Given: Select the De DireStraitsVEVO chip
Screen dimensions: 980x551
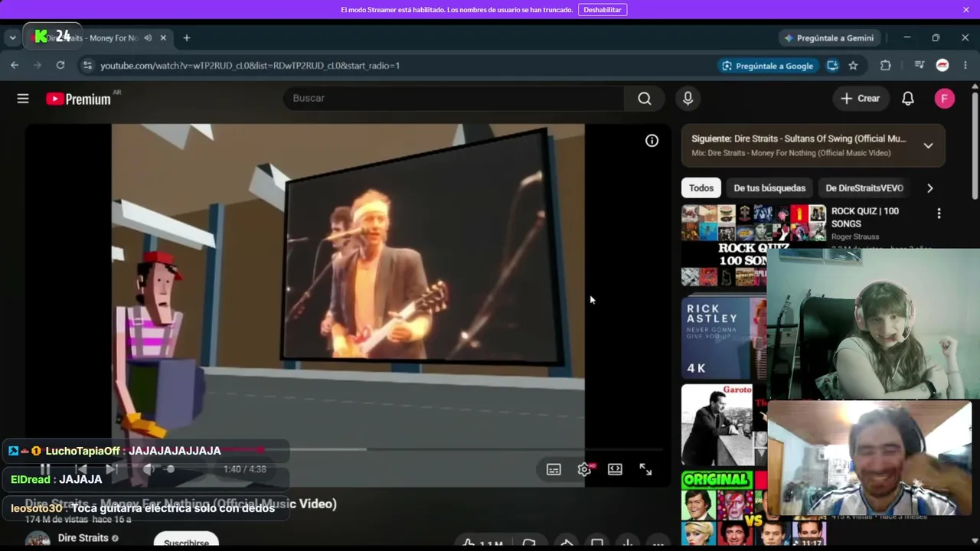Looking at the screenshot, I should (864, 187).
